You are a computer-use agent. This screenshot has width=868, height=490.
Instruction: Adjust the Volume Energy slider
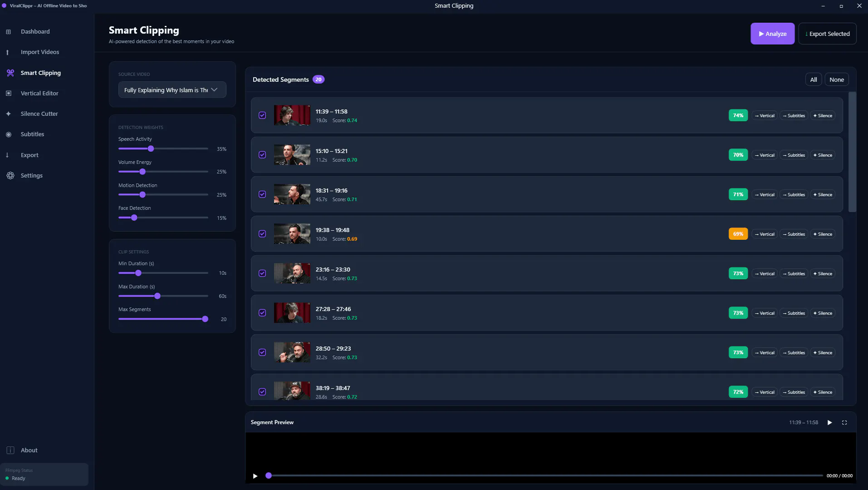[x=142, y=172]
